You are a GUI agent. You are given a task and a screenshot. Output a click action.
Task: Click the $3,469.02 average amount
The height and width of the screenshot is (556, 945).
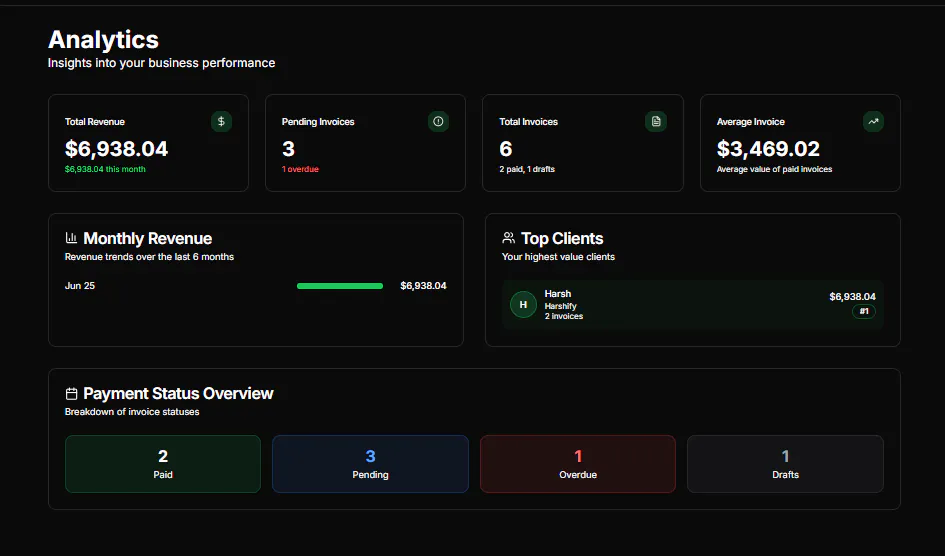click(768, 149)
